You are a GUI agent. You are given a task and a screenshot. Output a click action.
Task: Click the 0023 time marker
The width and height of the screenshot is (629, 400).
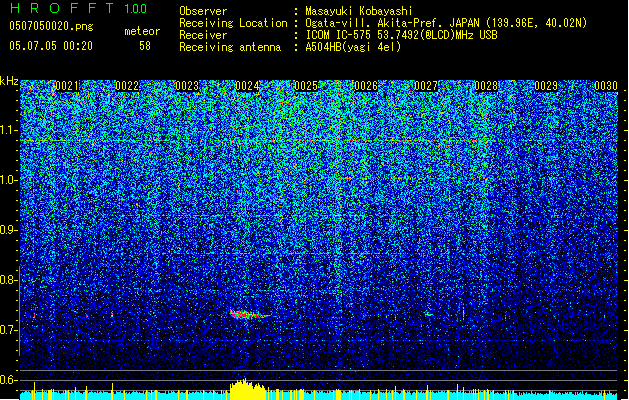tap(187, 86)
